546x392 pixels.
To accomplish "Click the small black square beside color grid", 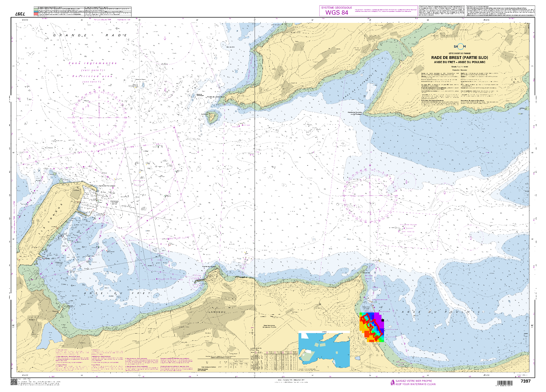I will coord(383,321).
